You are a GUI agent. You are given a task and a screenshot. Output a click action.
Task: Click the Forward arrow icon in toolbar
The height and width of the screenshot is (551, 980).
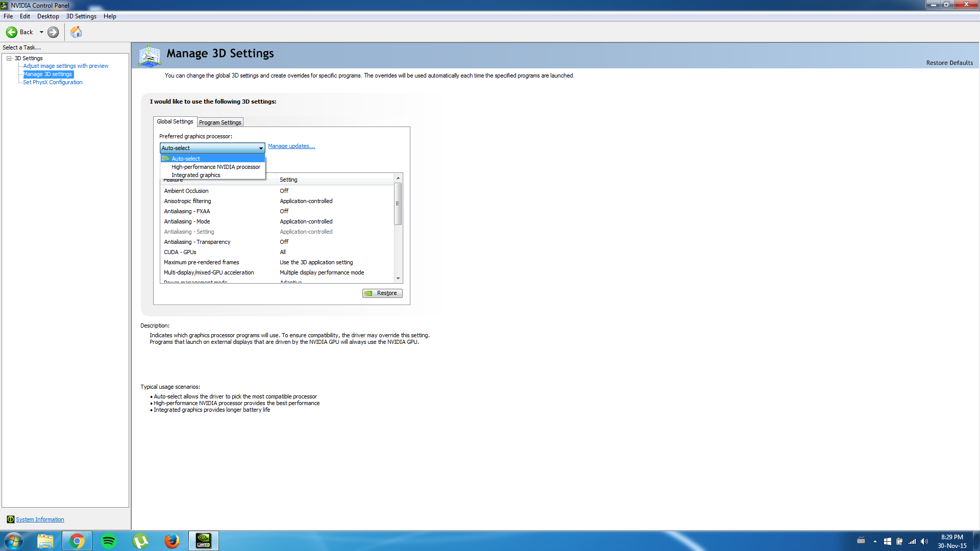coord(53,32)
